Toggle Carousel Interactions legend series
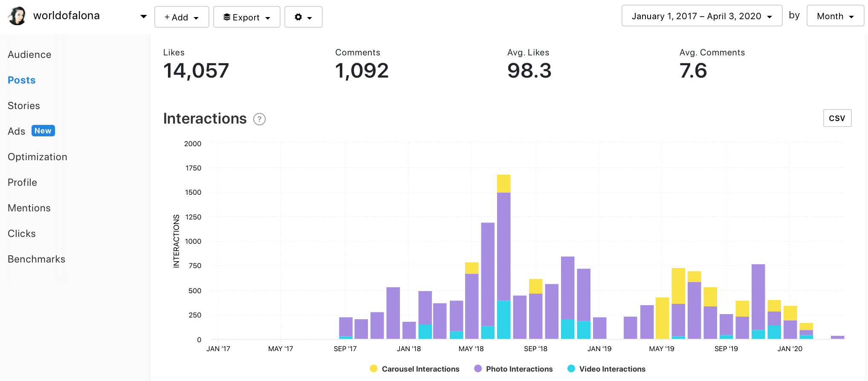This screenshot has height=381, width=868. tap(420, 369)
